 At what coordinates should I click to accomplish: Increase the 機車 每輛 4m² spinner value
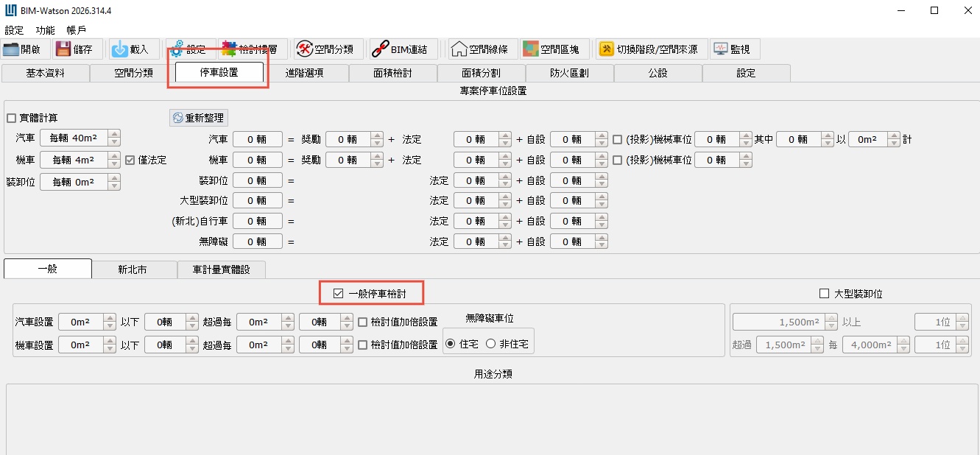(113, 156)
